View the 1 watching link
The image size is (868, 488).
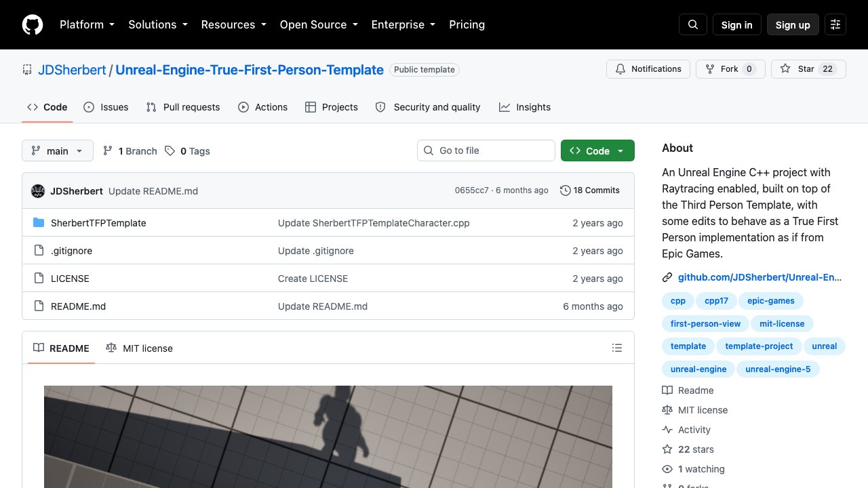click(693, 469)
